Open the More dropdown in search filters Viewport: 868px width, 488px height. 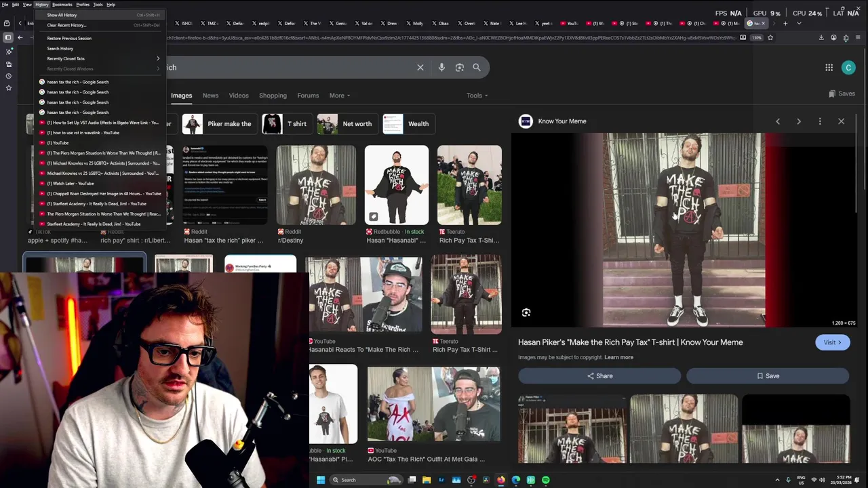(x=340, y=96)
